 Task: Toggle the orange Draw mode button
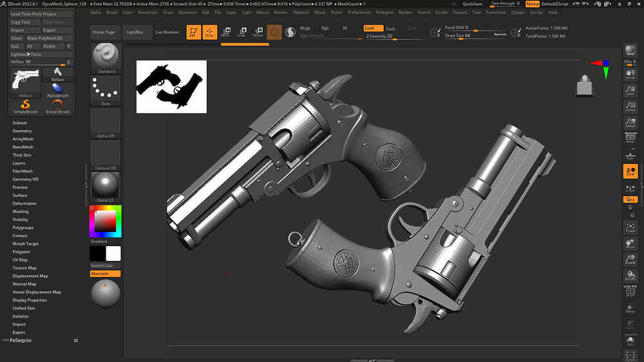point(209,32)
